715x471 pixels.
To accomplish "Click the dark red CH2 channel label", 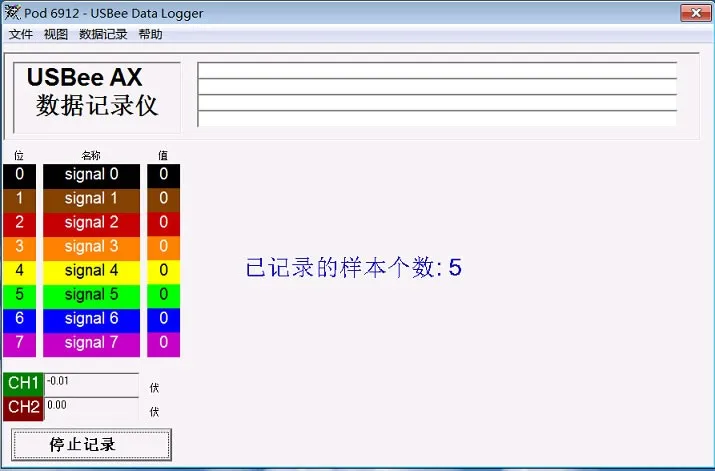I will tap(23, 409).
